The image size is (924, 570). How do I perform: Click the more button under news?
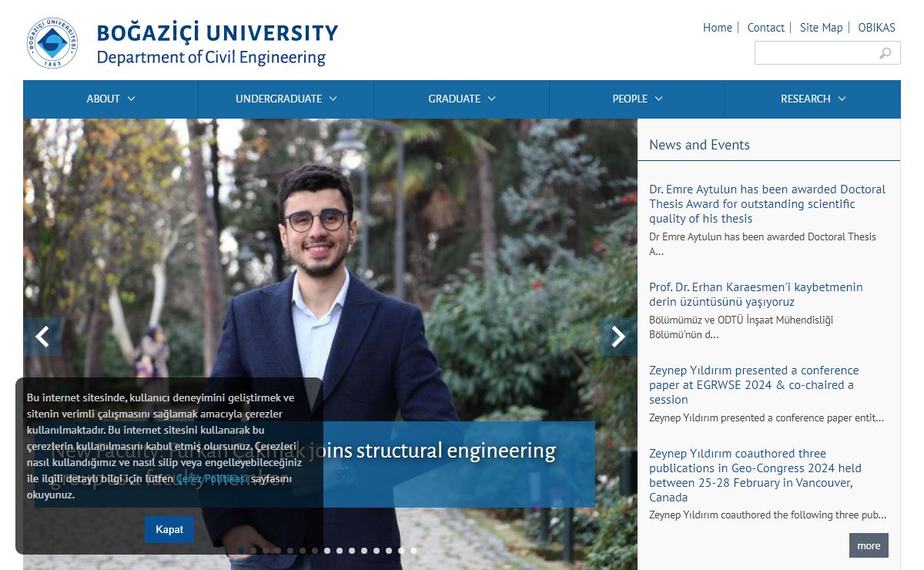[868, 545]
